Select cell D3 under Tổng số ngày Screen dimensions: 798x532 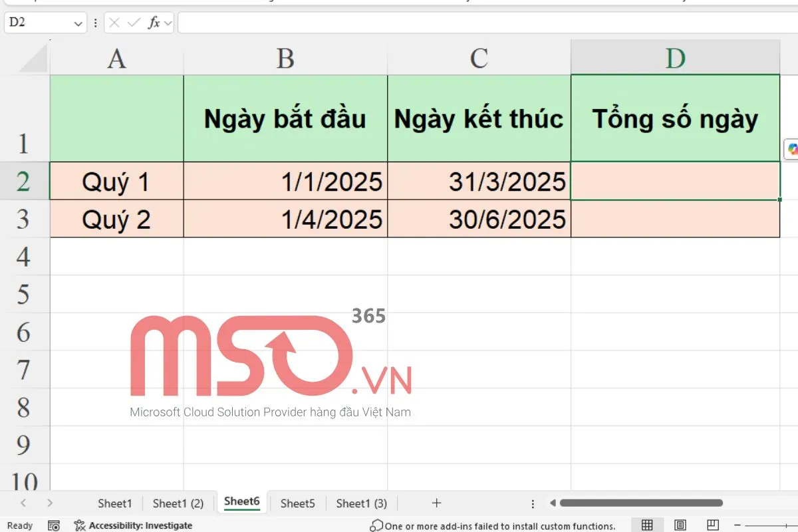tap(674, 219)
